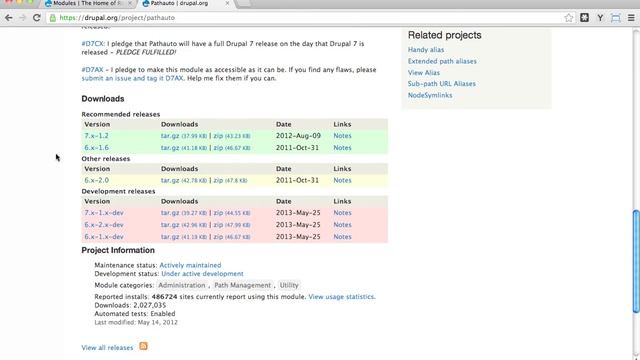
Task: Focus the address bar URL
Action: [117, 18]
